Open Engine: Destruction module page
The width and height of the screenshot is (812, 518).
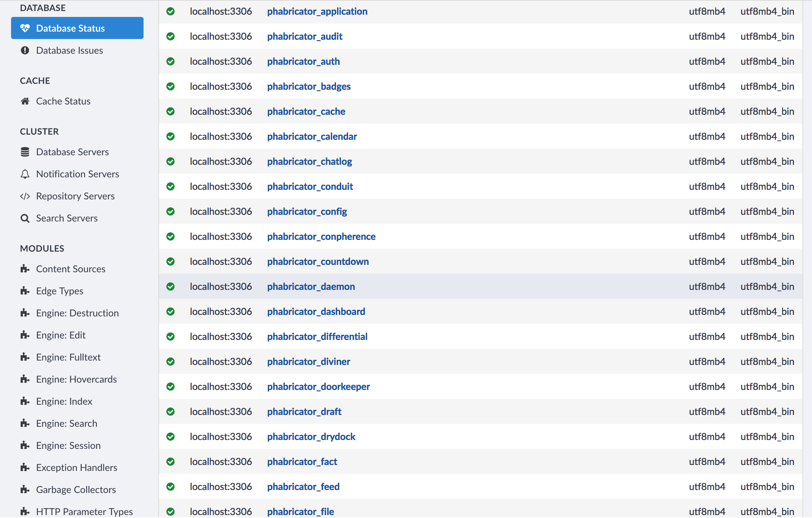[77, 313]
